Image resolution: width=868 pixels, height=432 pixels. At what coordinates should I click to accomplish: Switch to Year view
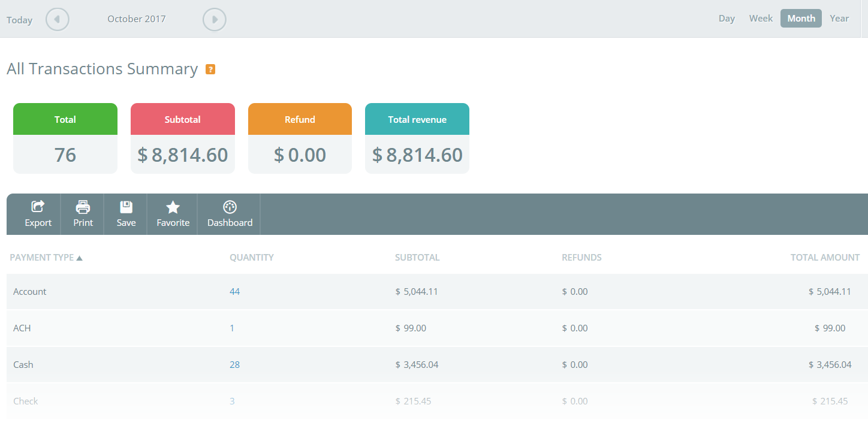839,18
